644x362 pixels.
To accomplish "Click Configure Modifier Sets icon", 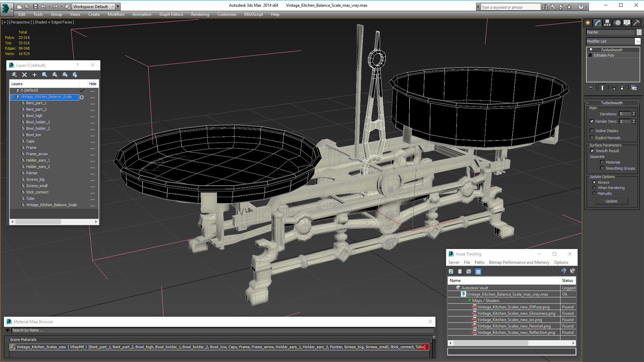I will (634, 88).
